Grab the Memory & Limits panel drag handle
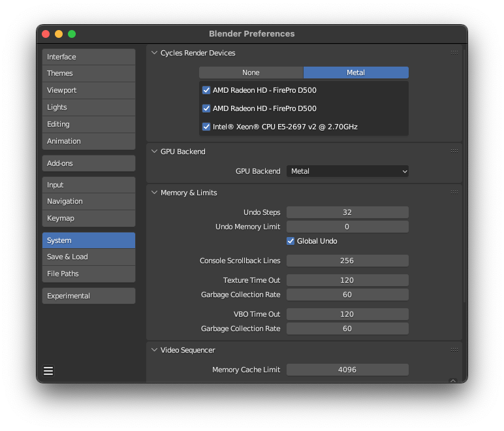The width and height of the screenshot is (504, 431). [454, 192]
